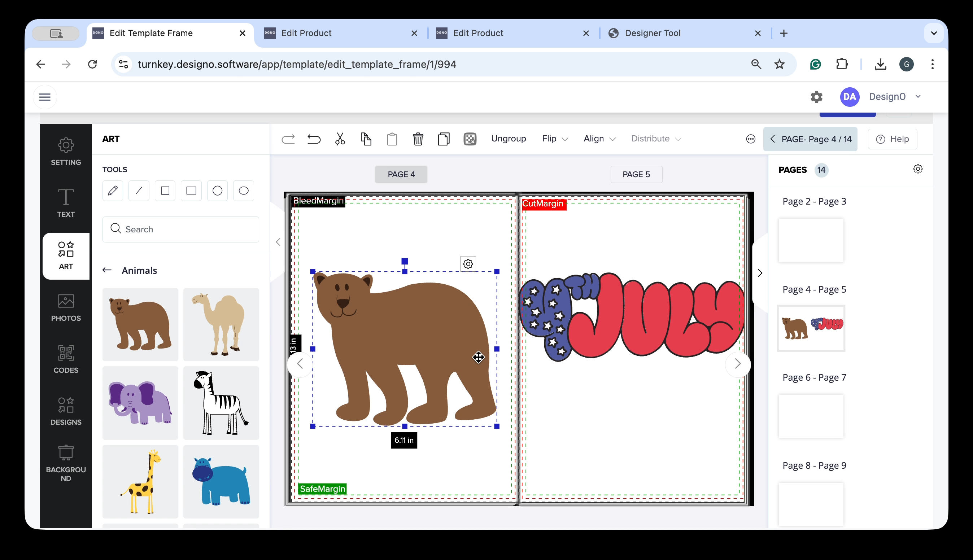Delete selection with trash icon
Image resolution: width=973 pixels, height=560 pixels.
pyautogui.click(x=418, y=139)
